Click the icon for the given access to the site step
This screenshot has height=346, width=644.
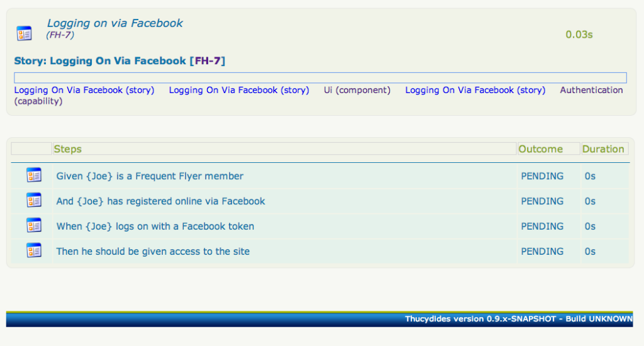33,250
